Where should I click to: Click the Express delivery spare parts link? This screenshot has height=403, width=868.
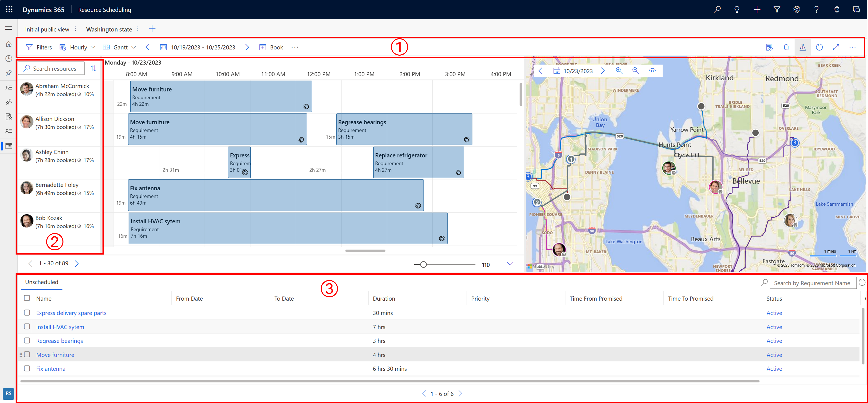tap(71, 313)
